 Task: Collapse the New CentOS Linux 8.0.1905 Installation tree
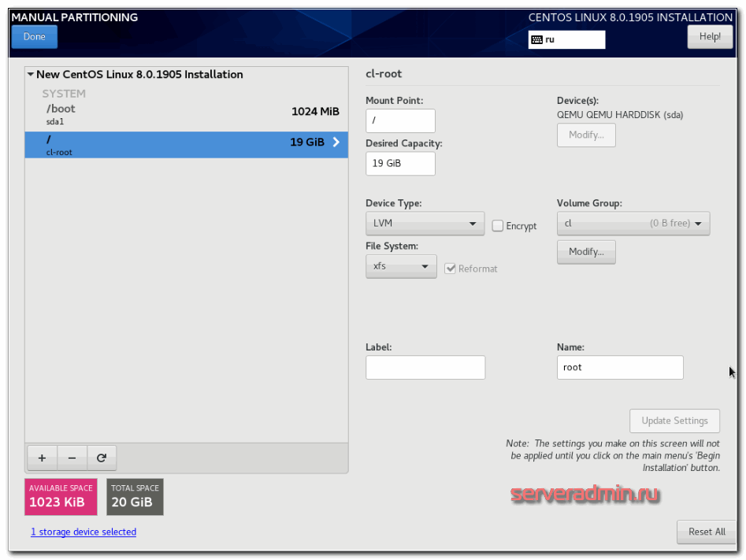click(31, 74)
